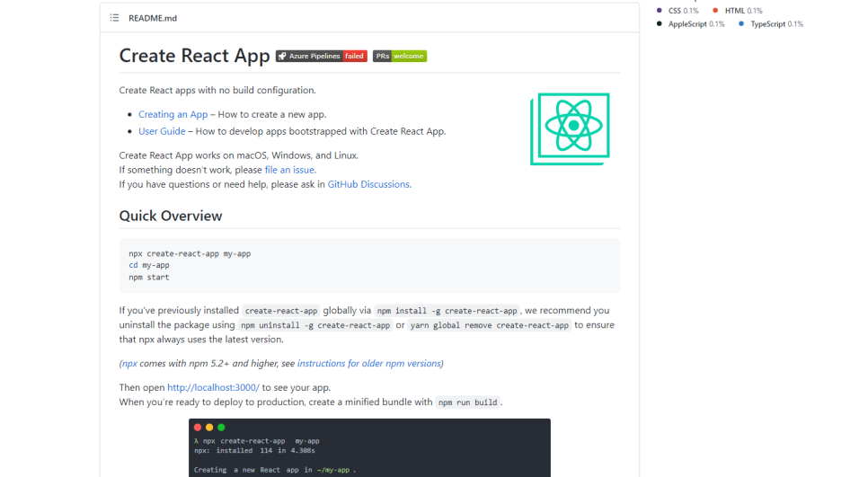This screenshot has height=477, width=868.
Task: Click the Azure Pipelines failed badge
Action: tap(322, 56)
